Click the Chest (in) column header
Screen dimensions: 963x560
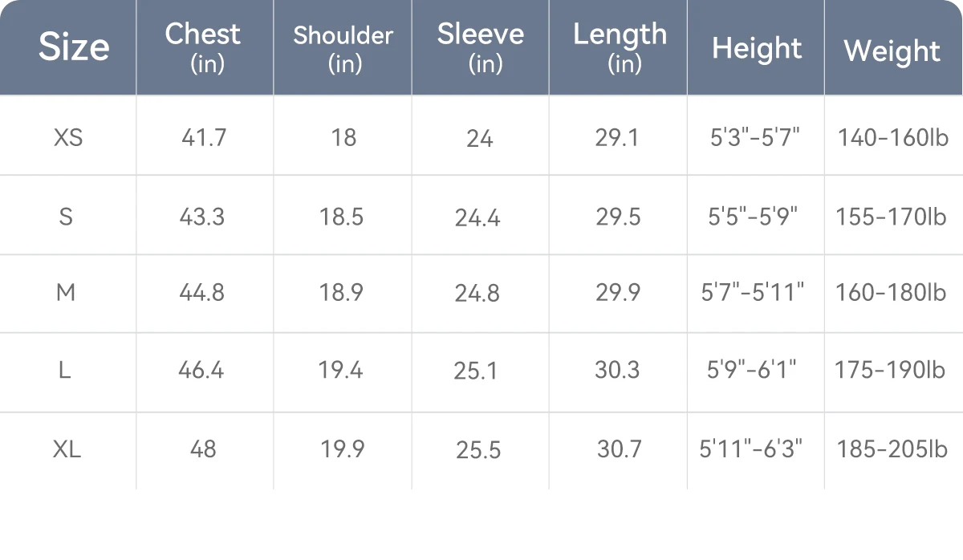tap(205, 47)
